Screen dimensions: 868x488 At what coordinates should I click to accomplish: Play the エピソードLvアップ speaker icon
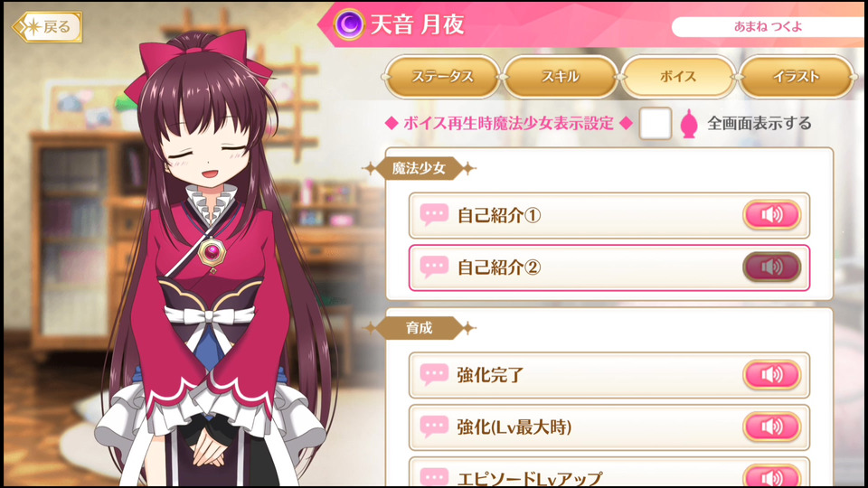[x=771, y=476]
